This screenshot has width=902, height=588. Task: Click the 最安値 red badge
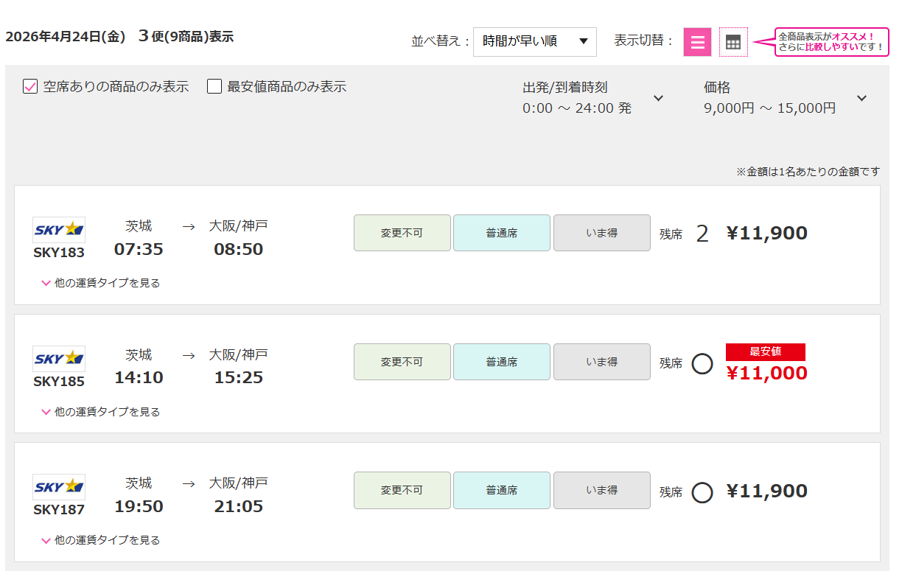pos(765,351)
